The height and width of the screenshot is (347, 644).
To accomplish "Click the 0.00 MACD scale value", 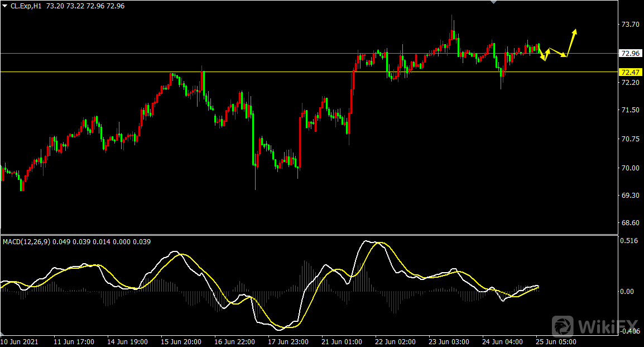I will (627, 292).
